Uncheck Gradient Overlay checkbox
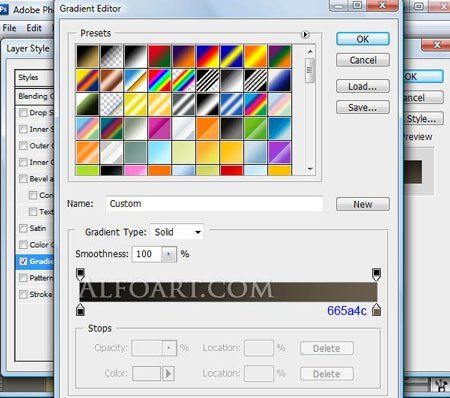Screen dimensions: 450x398 click(23, 261)
